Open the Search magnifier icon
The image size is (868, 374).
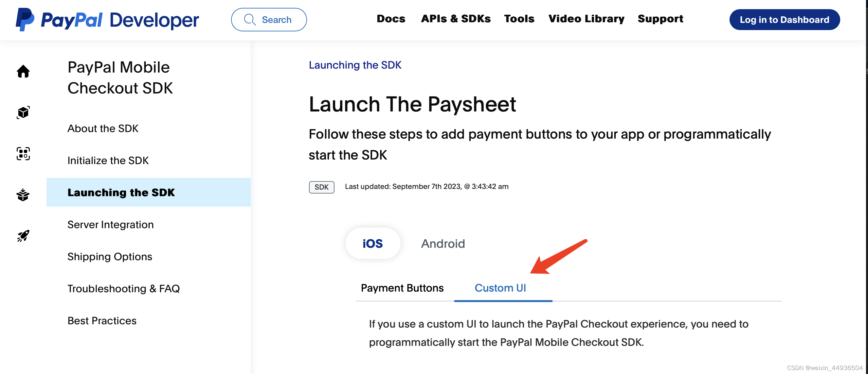click(x=249, y=20)
